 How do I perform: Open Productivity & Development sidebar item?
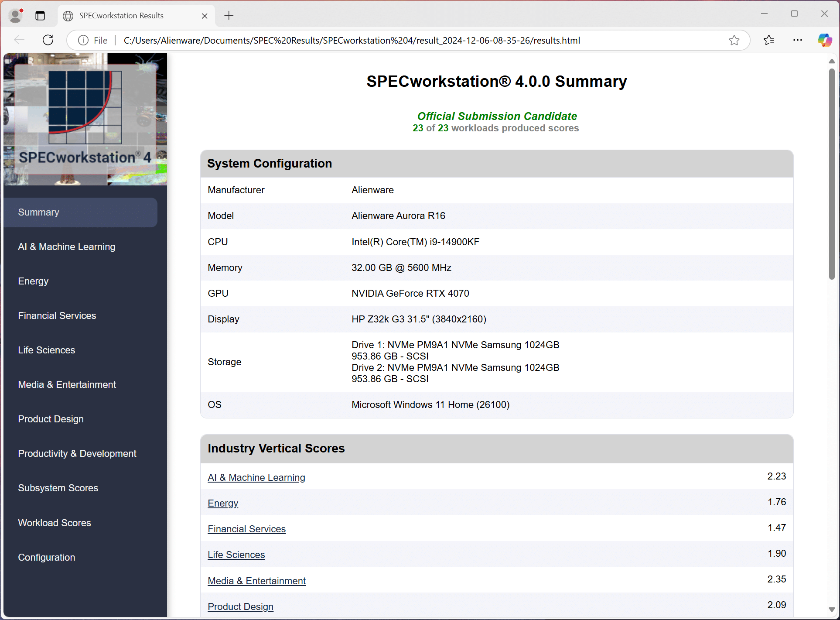77,454
